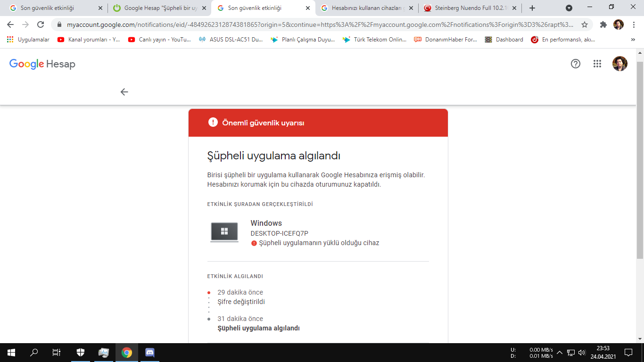Viewport: 644px width, 362px height.
Task: Open the Windows notification center
Action: [x=628, y=352]
